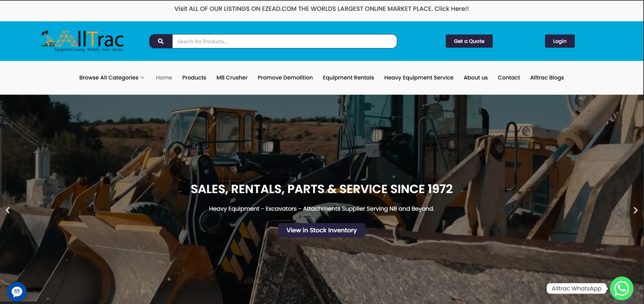Navigate to Heavy Equipment Service
644x304 pixels.
pyautogui.click(x=419, y=78)
